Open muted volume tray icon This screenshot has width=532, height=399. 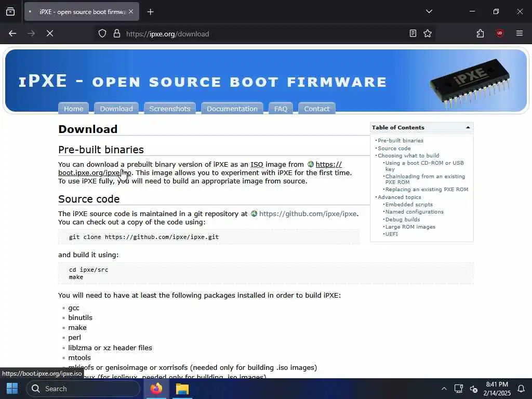(x=474, y=389)
